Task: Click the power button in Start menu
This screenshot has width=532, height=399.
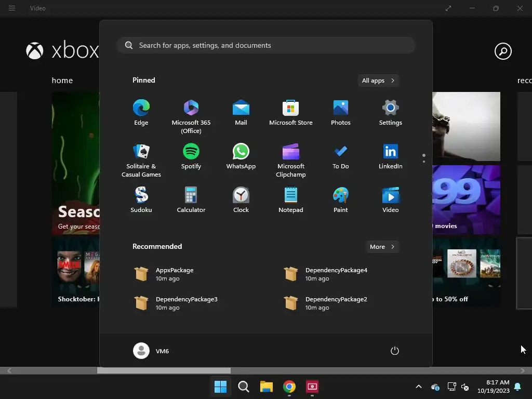Action: [x=395, y=351]
